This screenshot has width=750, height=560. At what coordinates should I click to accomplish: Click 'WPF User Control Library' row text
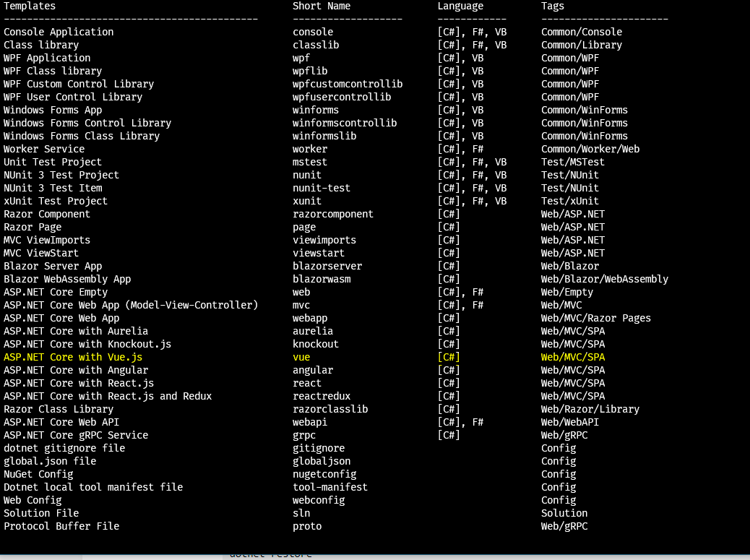click(73, 97)
